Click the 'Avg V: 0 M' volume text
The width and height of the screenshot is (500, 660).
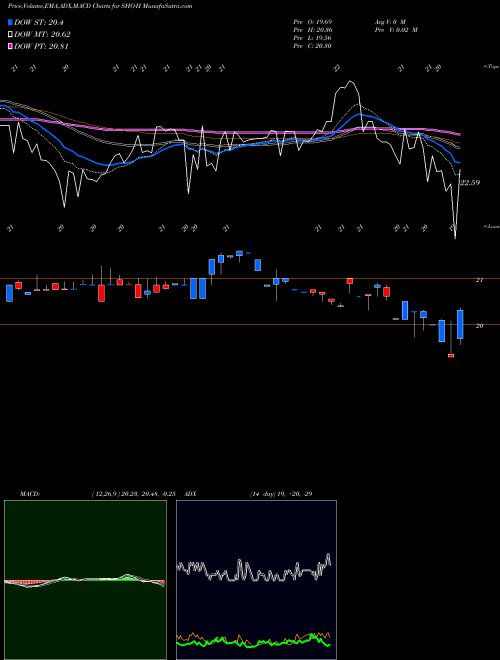click(x=389, y=22)
